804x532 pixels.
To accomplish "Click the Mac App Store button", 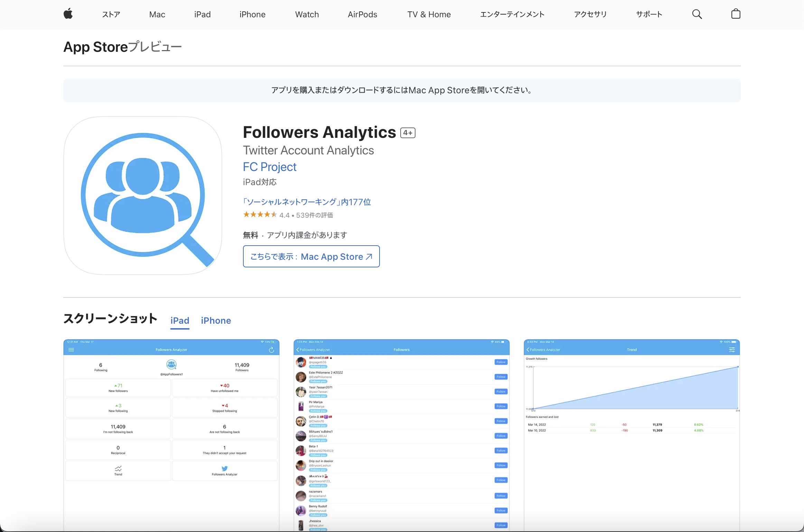I will pyautogui.click(x=310, y=256).
